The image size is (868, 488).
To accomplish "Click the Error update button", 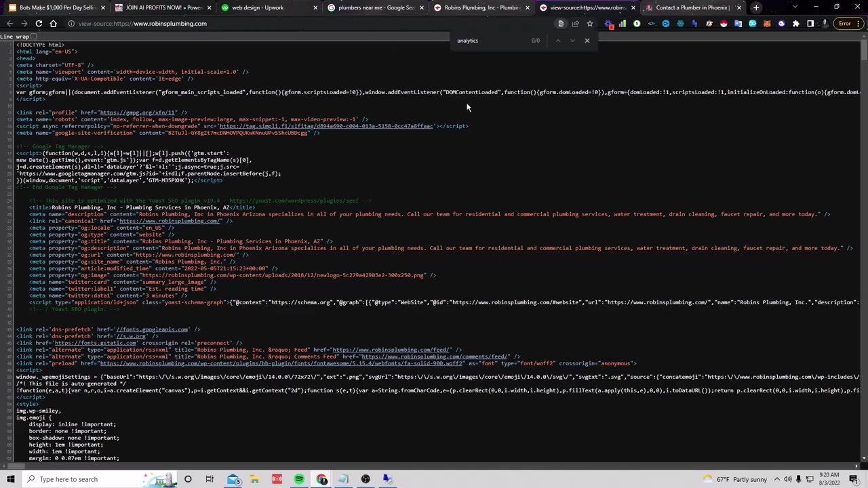I will point(848,24).
